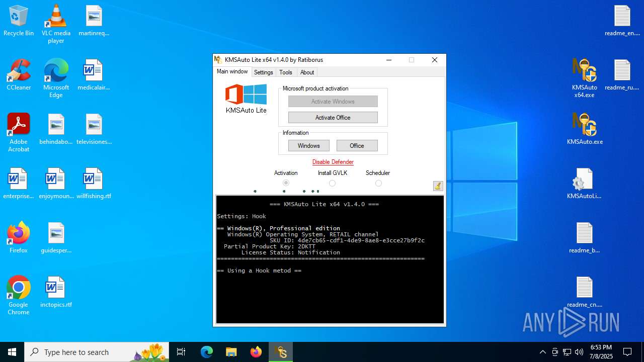Select the televisiones image file

tap(94, 130)
